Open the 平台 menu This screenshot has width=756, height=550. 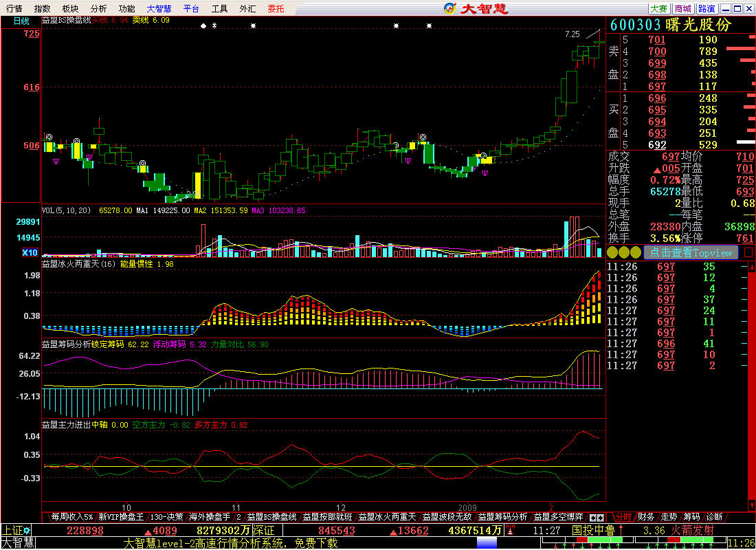(192, 9)
